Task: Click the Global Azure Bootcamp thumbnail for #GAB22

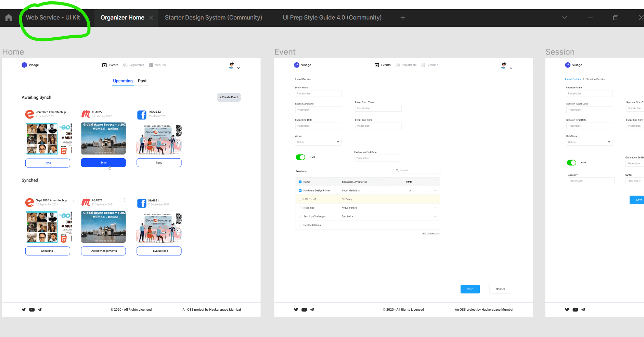Action: point(103,138)
